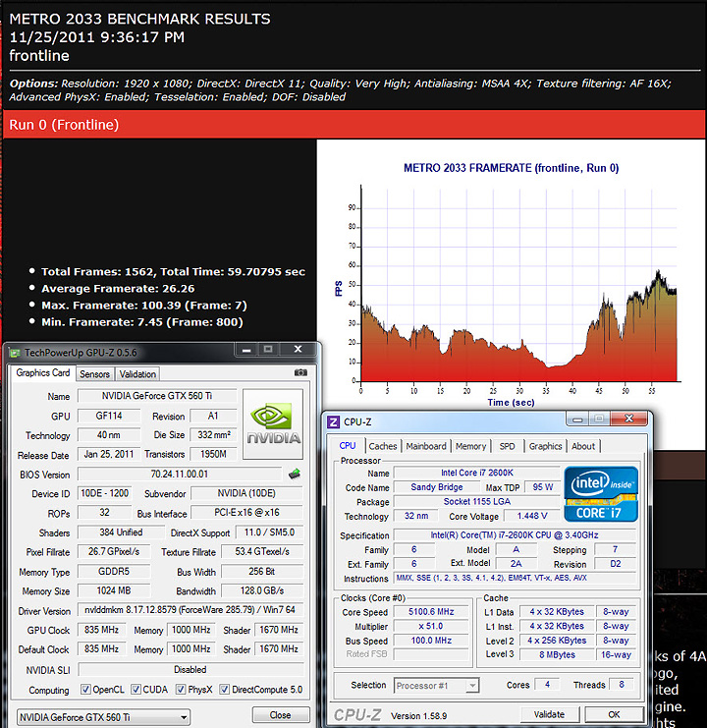
Task: Click the Shaders value 384 Unified
Action: (x=121, y=532)
